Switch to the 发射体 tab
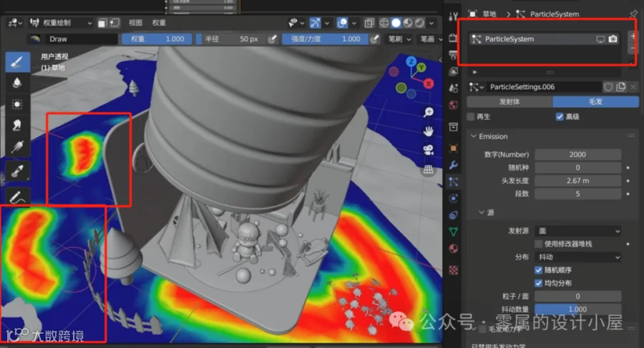Viewport: 644px width, 348px height. [x=509, y=101]
